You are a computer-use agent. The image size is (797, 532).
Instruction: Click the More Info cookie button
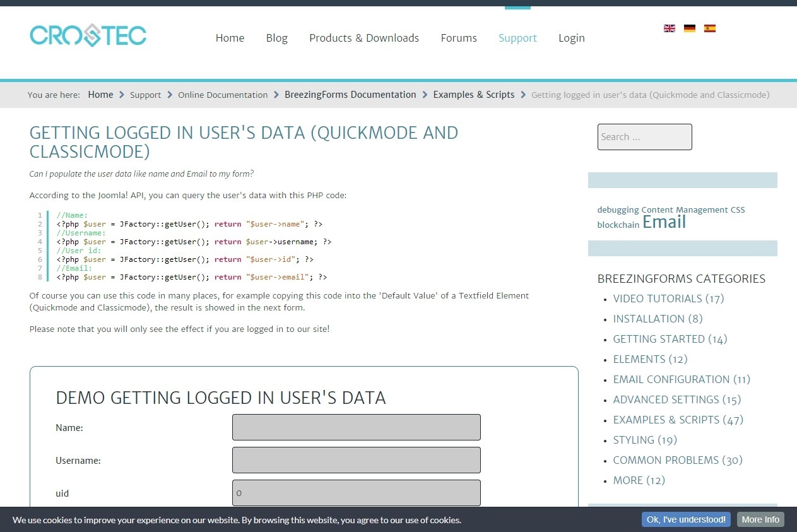click(x=760, y=519)
